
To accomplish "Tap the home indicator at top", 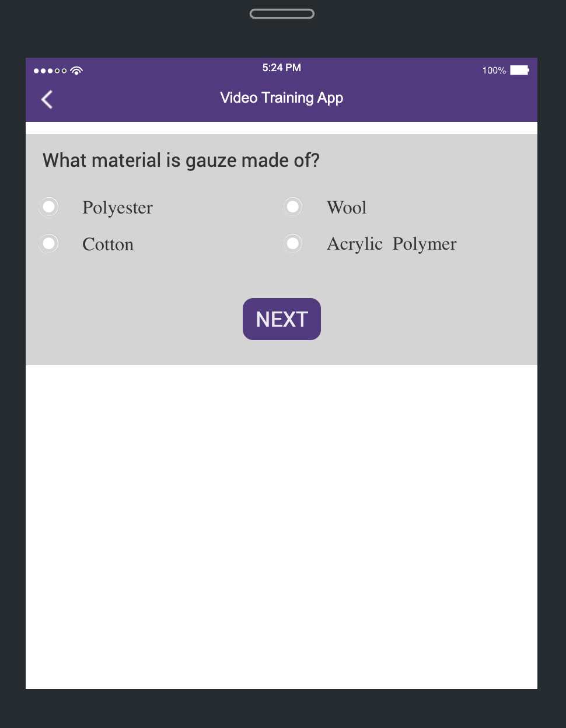I will coord(282,12).
